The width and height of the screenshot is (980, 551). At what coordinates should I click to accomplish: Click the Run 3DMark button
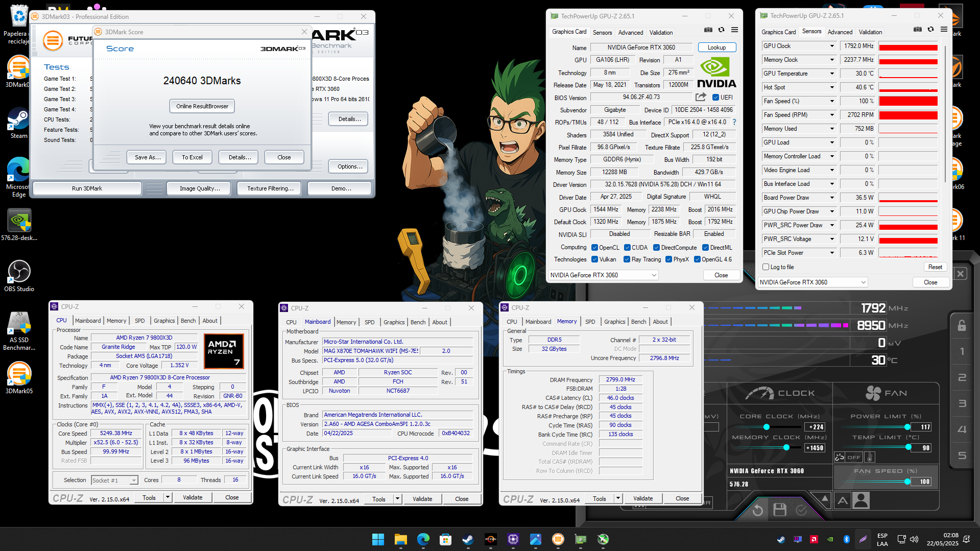pyautogui.click(x=87, y=188)
